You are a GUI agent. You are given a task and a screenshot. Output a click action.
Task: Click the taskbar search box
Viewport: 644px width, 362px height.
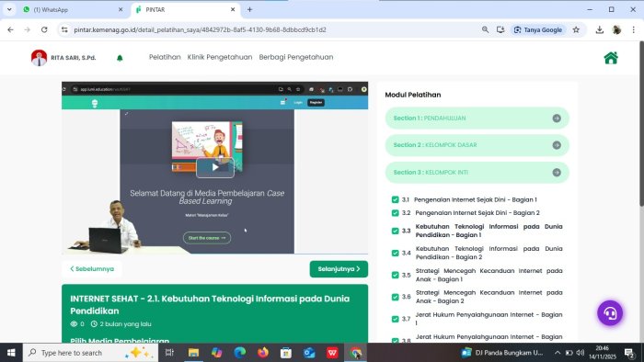91,353
